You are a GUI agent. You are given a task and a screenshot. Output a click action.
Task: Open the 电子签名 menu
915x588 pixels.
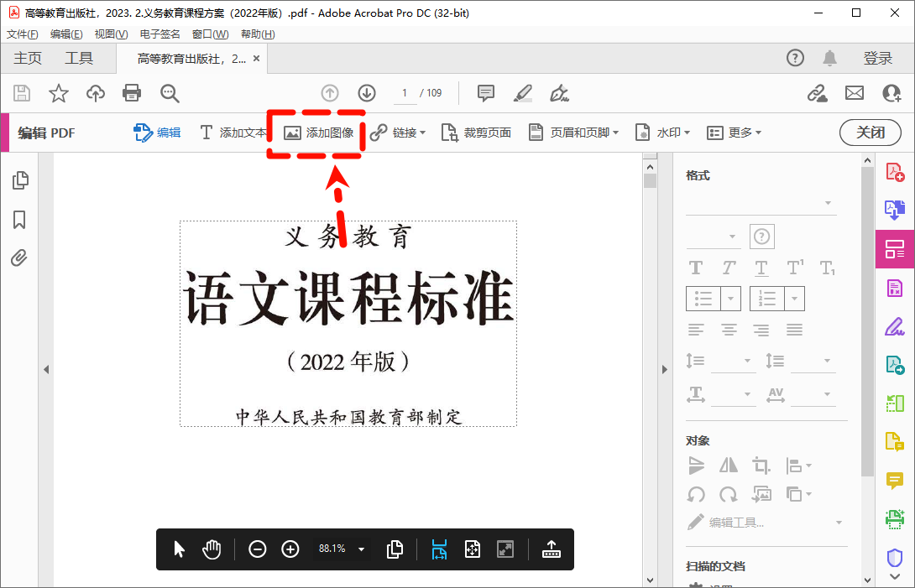point(159,34)
